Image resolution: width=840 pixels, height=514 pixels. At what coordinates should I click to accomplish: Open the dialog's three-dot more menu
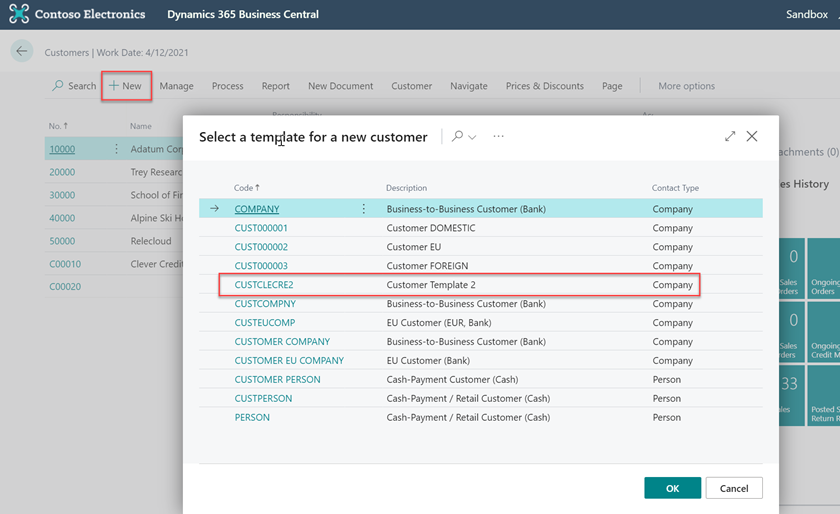[x=498, y=136]
